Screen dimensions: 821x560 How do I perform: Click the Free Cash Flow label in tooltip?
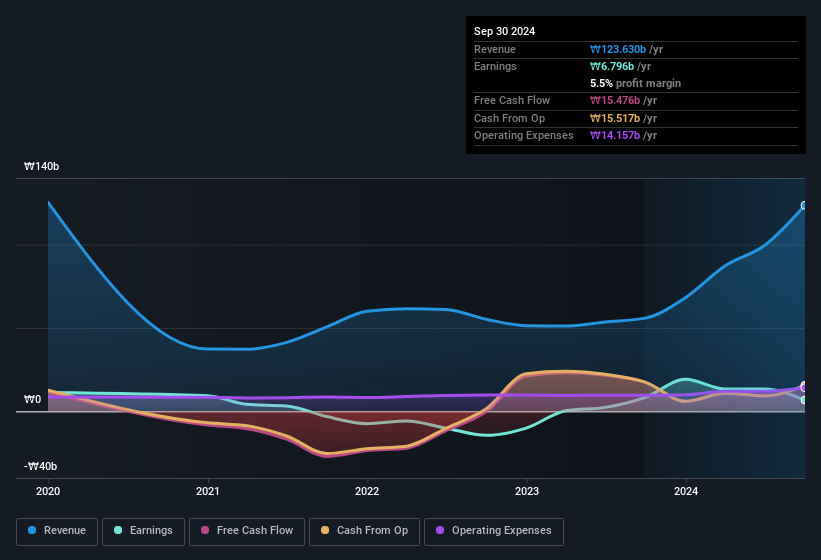tap(512, 100)
